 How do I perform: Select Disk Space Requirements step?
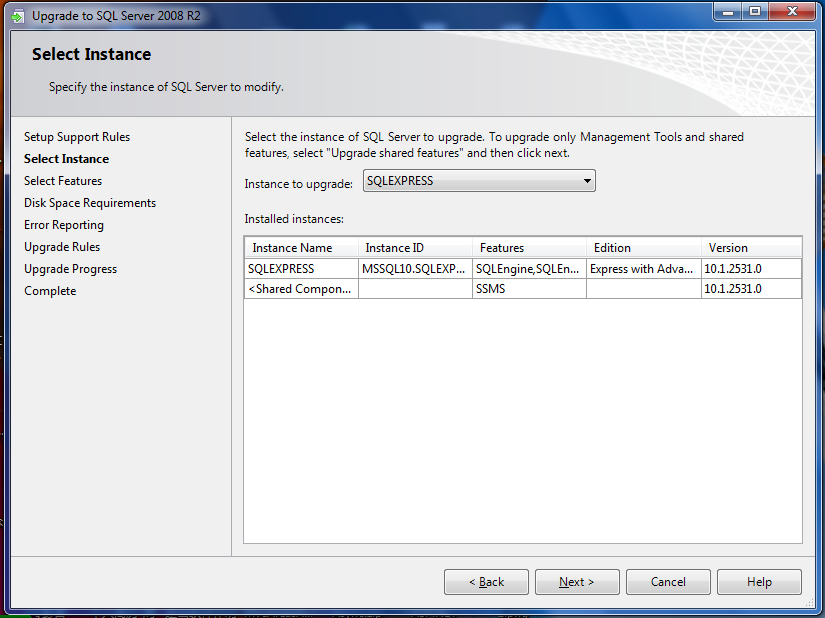[90, 203]
